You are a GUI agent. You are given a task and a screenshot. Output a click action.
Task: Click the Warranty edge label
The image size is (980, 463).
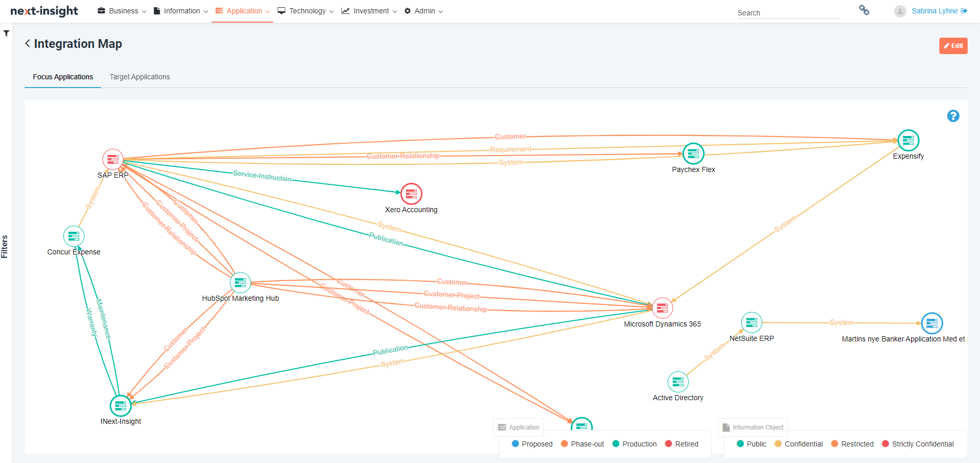click(x=92, y=322)
